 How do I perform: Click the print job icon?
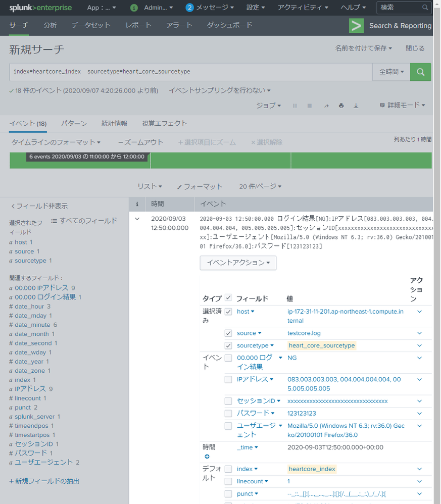(341, 106)
